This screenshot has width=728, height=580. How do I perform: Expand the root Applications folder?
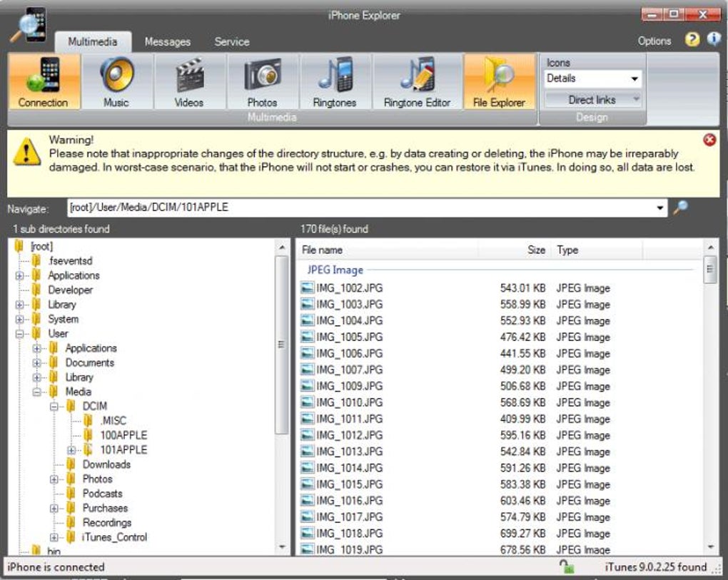(x=19, y=275)
